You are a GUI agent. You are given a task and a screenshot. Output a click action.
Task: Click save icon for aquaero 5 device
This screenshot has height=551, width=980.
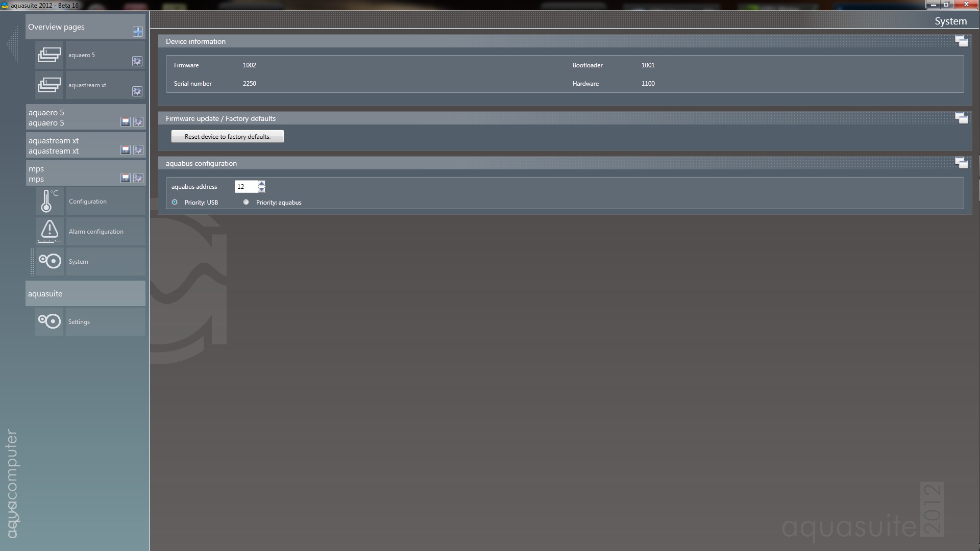125,122
